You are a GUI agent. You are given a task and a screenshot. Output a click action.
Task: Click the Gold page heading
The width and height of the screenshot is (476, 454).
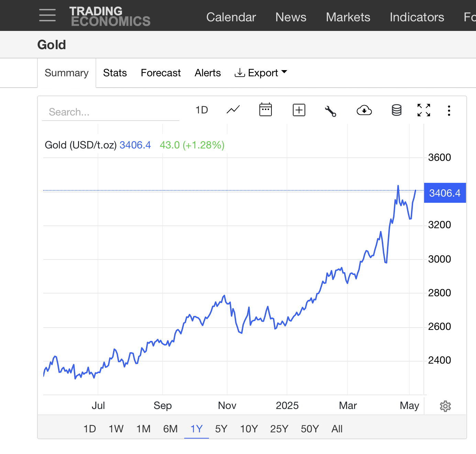[52, 45]
